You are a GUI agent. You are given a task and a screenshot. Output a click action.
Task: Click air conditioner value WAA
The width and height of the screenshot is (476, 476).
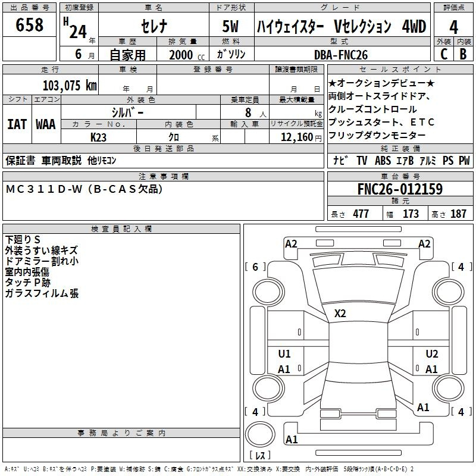[x=46, y=124]
